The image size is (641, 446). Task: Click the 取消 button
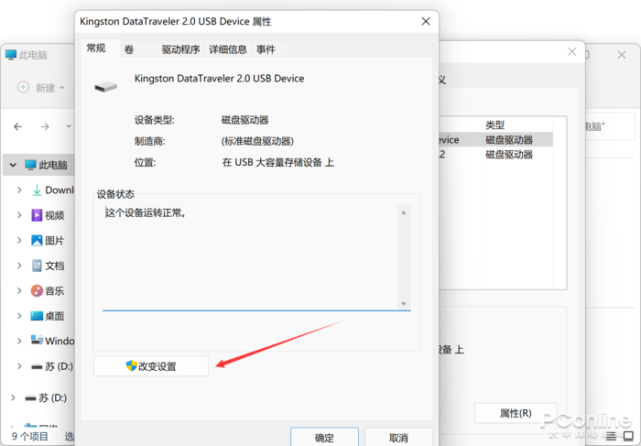pos(399,437)
